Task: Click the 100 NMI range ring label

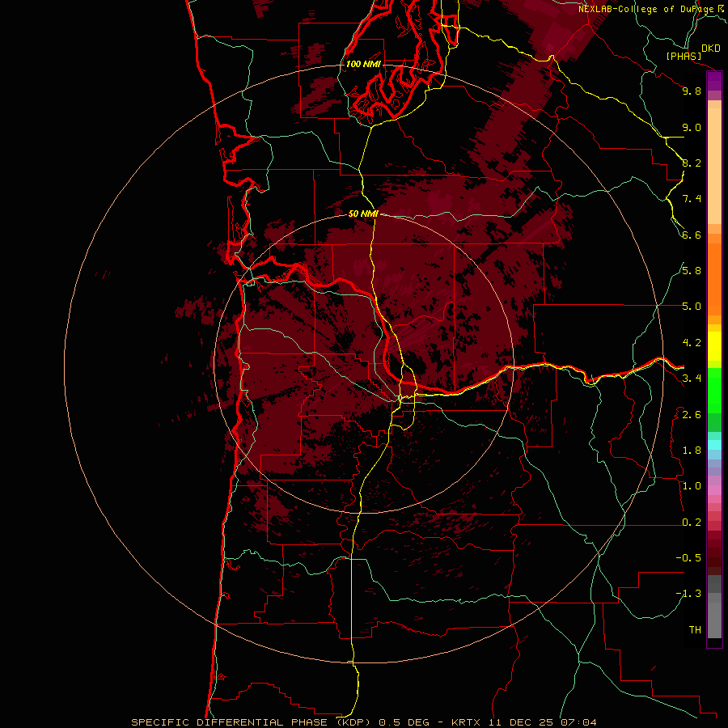Action: click(x=363, y=64)
